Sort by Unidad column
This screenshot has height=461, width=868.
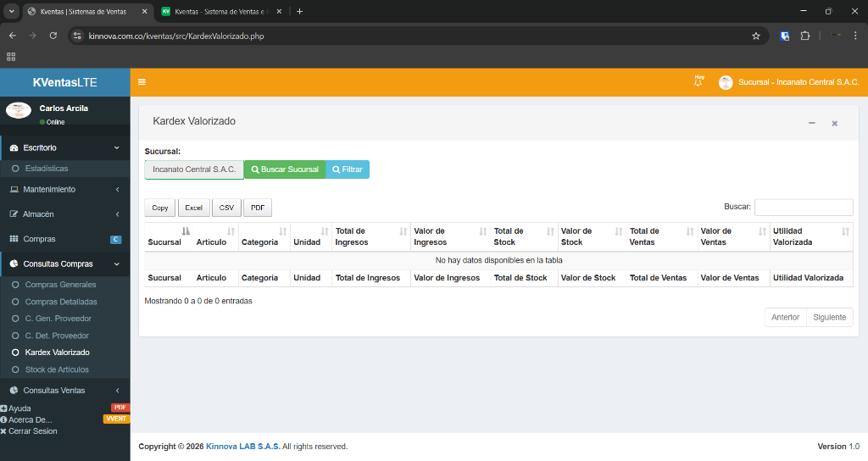click(311, 237)
